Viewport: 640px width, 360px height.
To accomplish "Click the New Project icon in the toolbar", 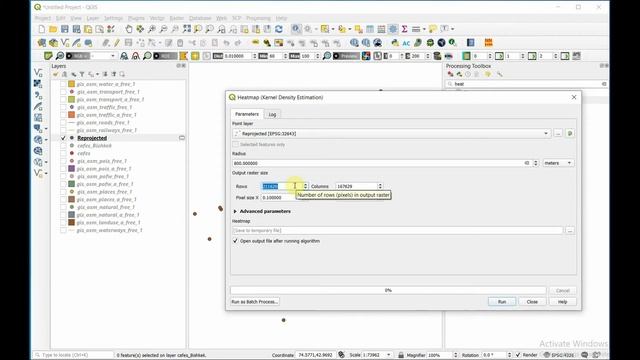I will pyautogui.click(x=42, y=29).
